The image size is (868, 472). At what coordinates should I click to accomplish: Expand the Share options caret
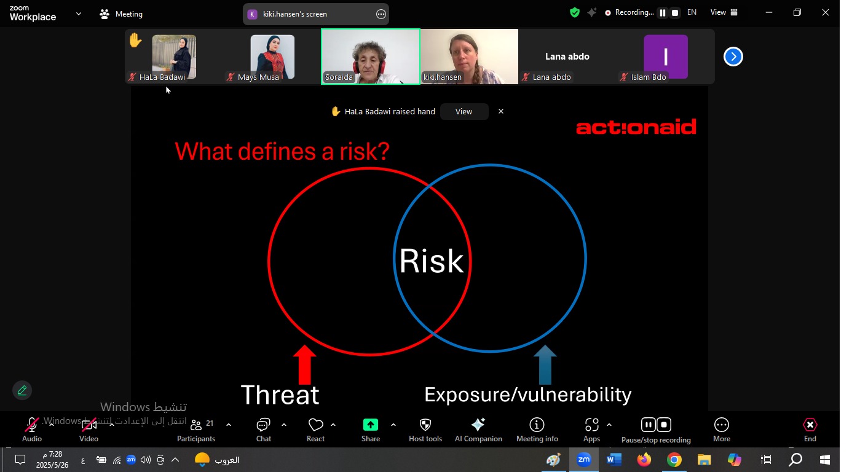coord(393,425)
